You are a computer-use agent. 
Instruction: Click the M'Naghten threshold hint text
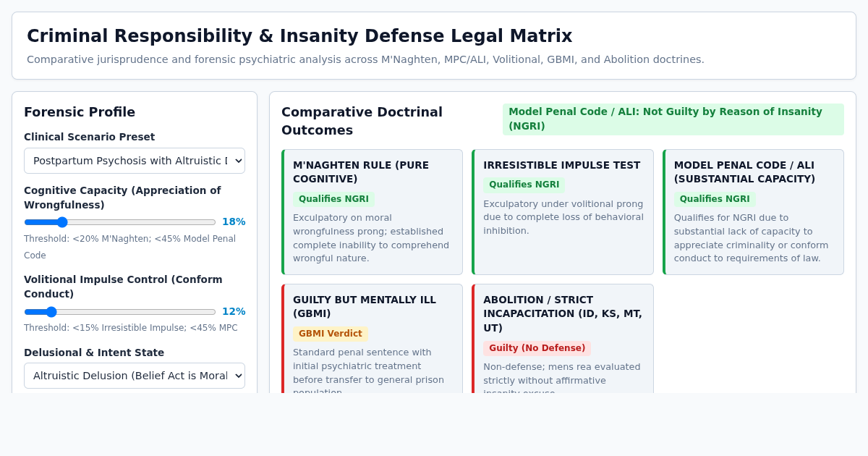point(129,247)
